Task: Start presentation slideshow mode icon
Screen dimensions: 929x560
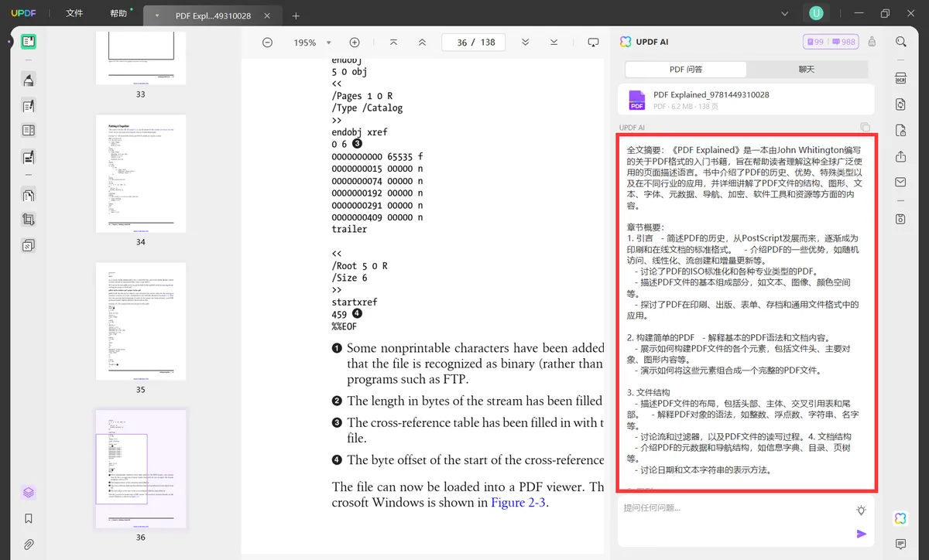Action: (593, 43)
